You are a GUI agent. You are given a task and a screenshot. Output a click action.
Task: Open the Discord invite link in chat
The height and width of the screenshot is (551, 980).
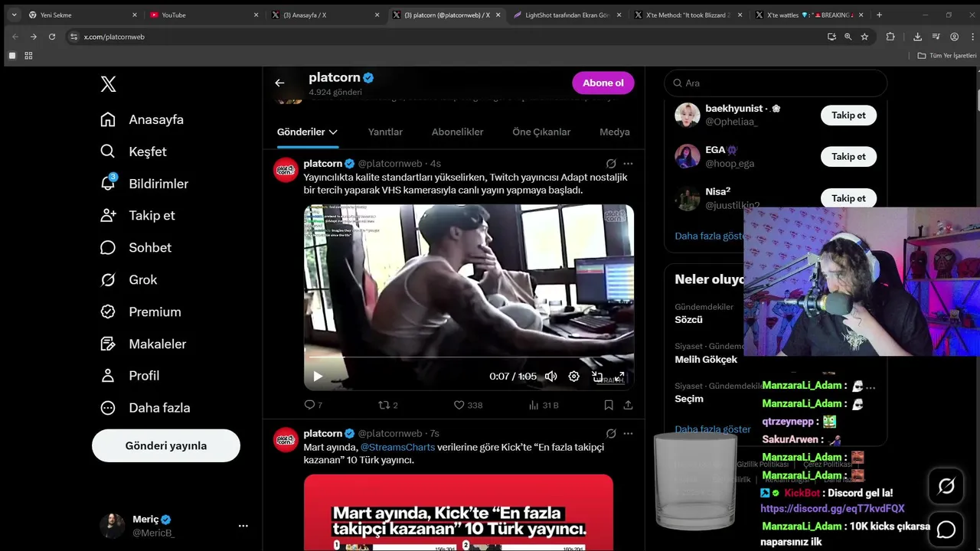pyautogui.click(x=832, y=508)
